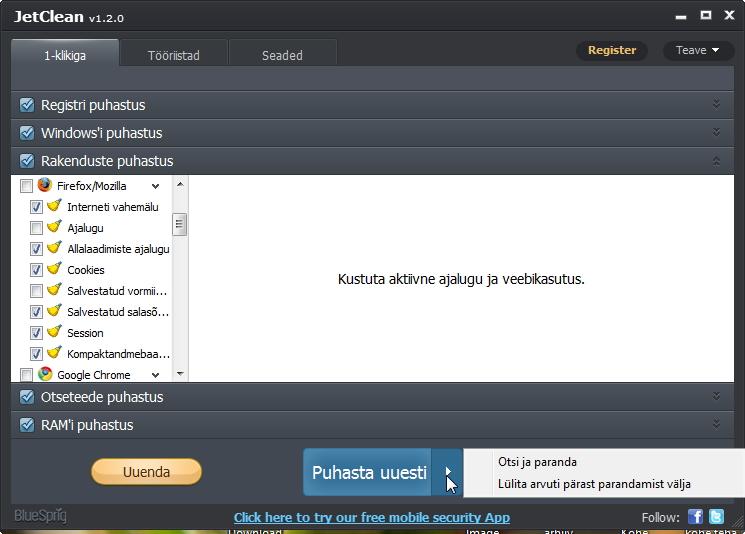Open the free mobile security App link
This screenshot has width=745, height=534.
(x=371, y=517)
